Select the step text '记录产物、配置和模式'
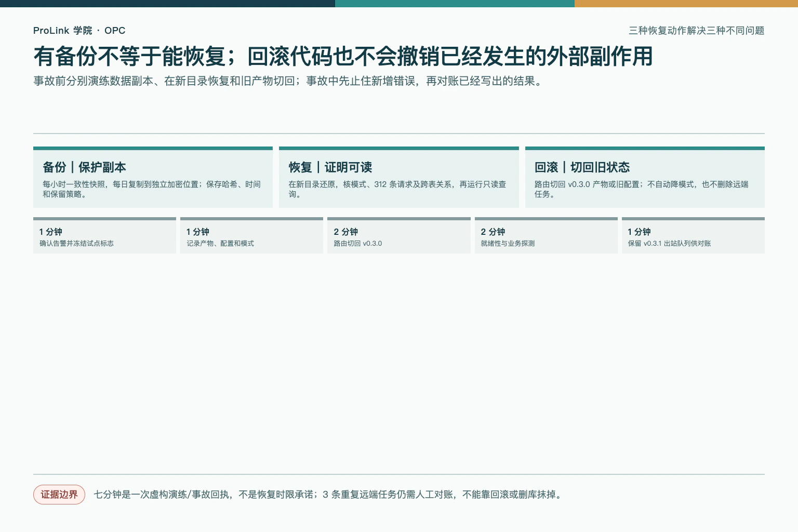Viewport: 798px width, 532px height. pos(220,243)
